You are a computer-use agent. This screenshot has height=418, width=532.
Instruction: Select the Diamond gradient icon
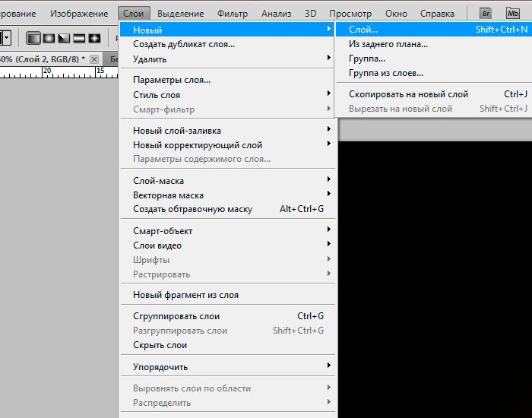pyautogui.click(x=94, y=38)
